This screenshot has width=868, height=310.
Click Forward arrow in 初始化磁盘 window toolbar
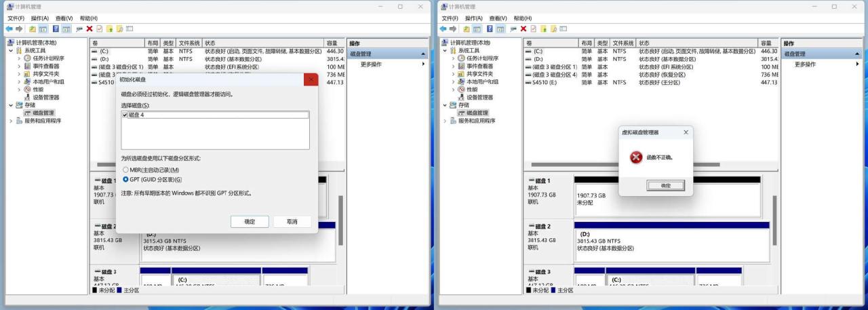click(20, 28)
